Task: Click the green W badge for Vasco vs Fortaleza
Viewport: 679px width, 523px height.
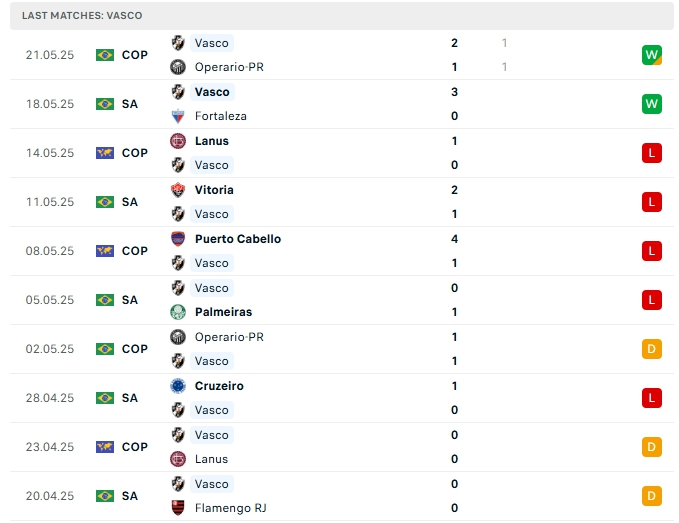Action: (652, 104)
